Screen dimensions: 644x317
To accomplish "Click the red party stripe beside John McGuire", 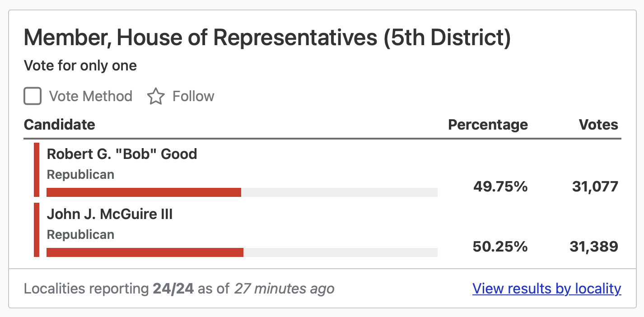I will 37,230.
